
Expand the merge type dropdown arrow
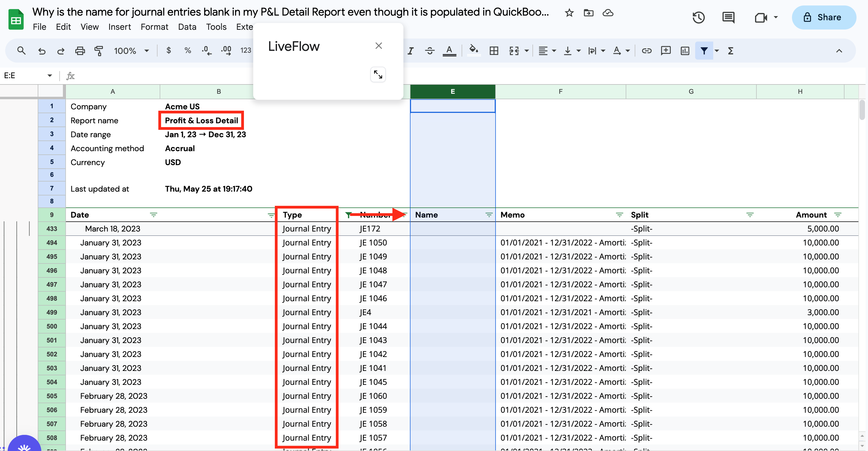click(x=526, y=51)
